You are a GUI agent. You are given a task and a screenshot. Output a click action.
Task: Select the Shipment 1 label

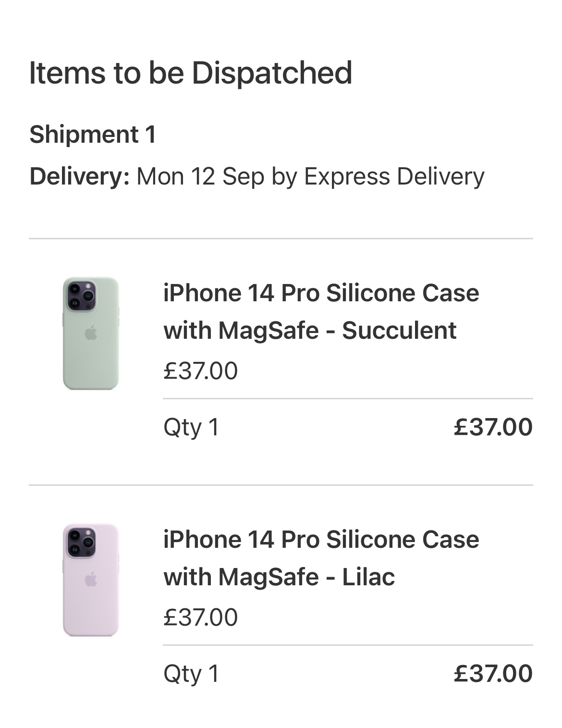[x=93, y=134]
